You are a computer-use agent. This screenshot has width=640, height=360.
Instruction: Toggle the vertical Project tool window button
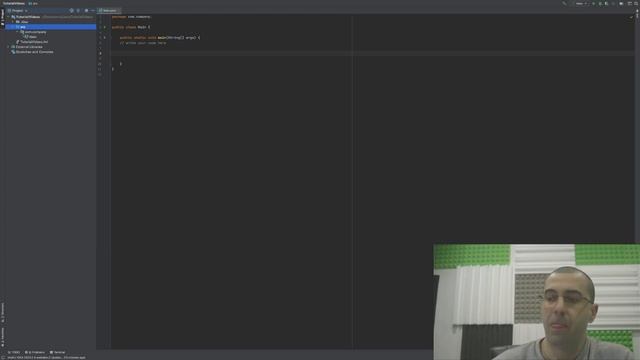pos(2,17)
